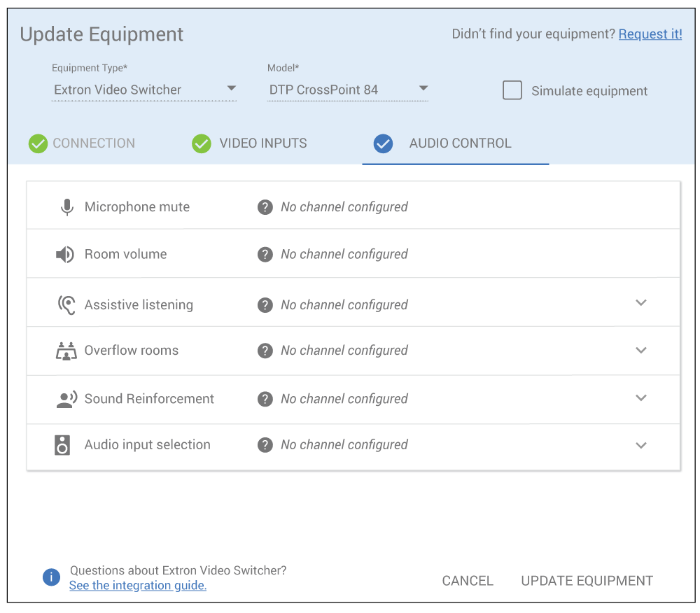The height and width of the screenshot is (613, 700).
Task: Click the help icon in Microphone mute row
Action: pyautogui.click(x=265, y=207)
